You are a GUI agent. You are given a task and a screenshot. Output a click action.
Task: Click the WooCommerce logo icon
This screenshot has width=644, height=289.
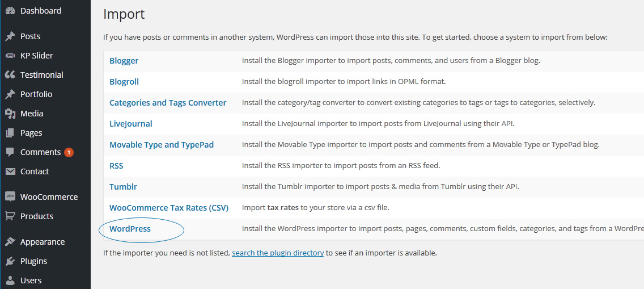(10, 197)
